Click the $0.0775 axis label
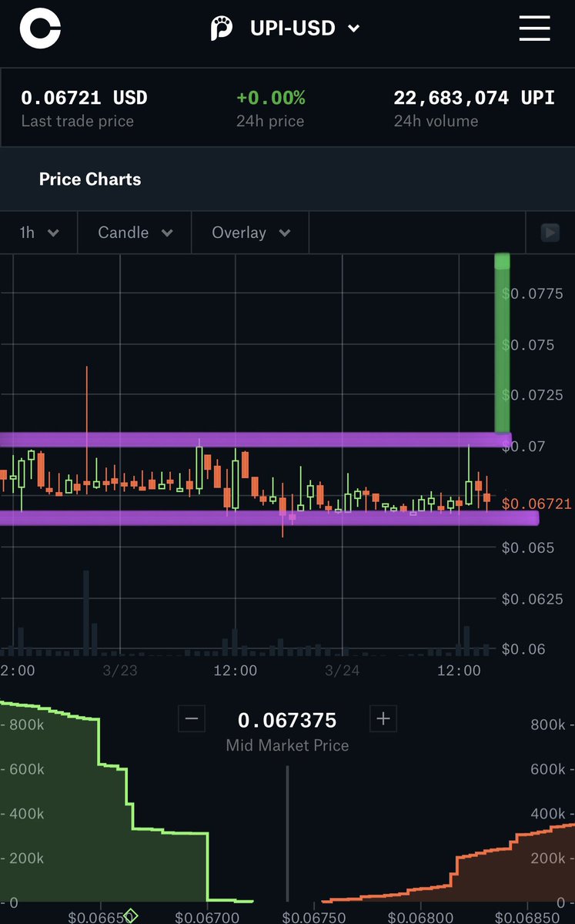Viewport: 575px width, 924px height. [x=533, y=293]
